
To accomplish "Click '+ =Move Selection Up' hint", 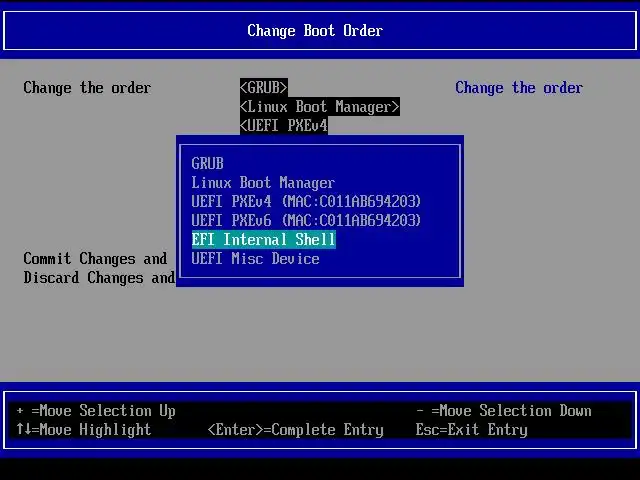I will (96, 411).
